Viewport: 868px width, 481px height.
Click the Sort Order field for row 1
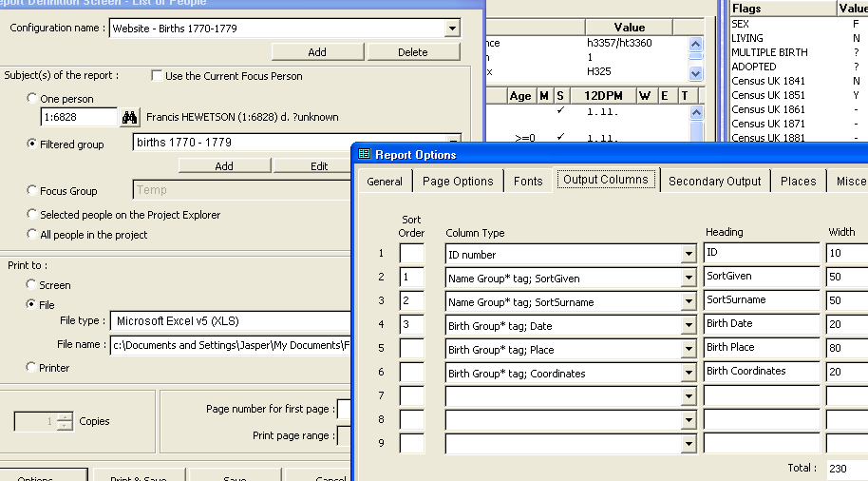(x=411, y=253)
